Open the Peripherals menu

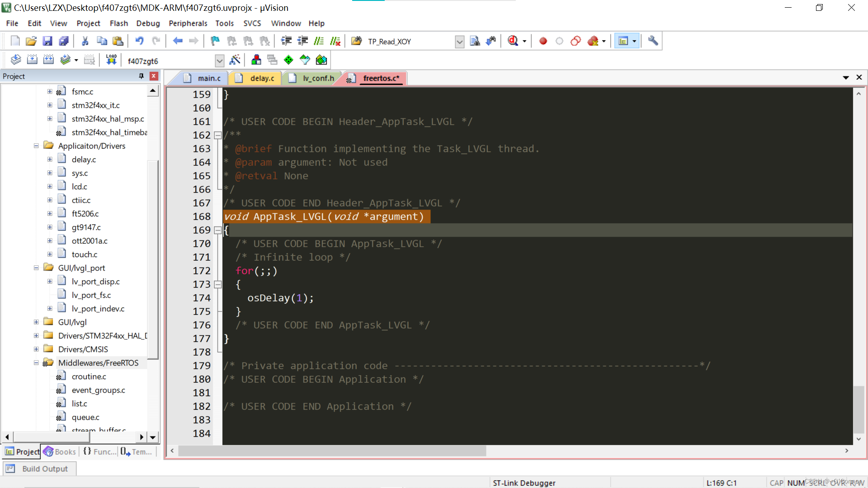click(x=188, y=23)
